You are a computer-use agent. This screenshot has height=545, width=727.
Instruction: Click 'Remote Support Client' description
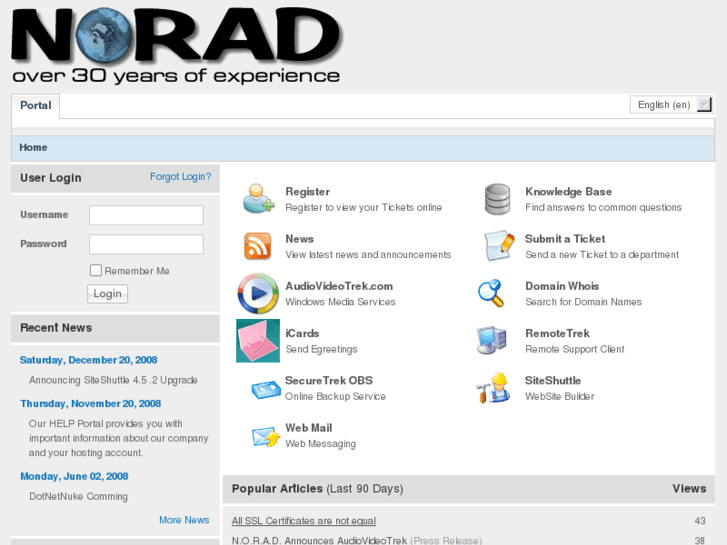[x=574, y=349]
